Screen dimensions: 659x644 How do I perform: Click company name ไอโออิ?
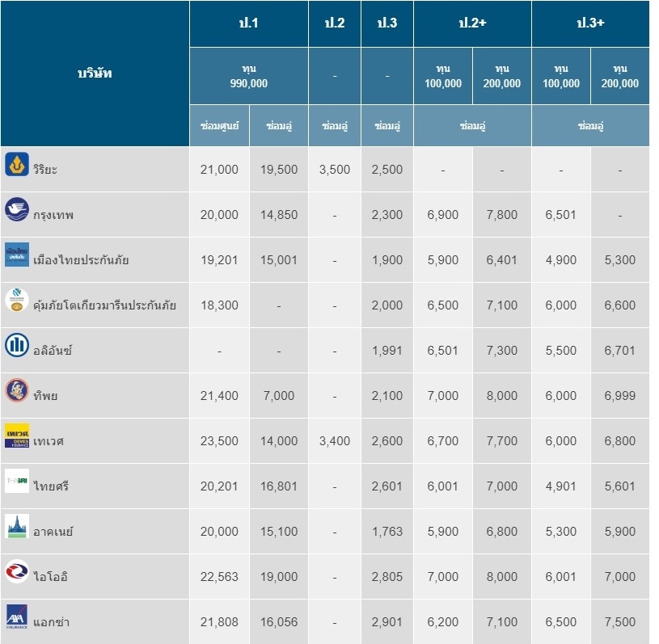tap(50, 576)
